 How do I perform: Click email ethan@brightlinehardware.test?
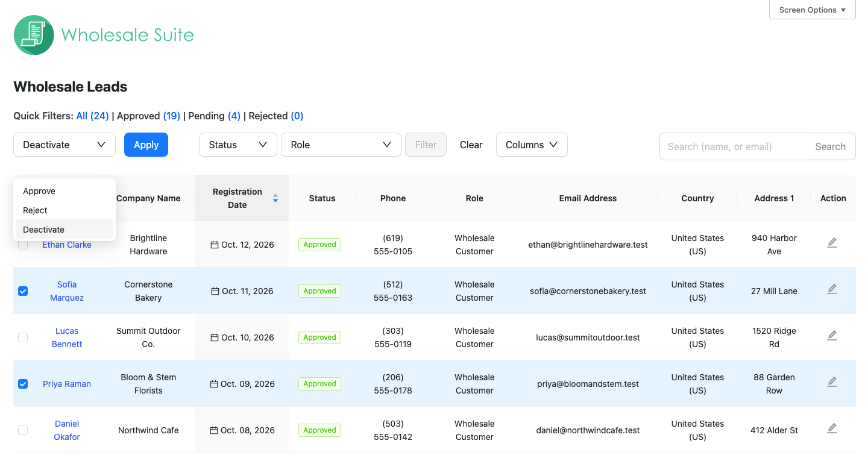588,245
